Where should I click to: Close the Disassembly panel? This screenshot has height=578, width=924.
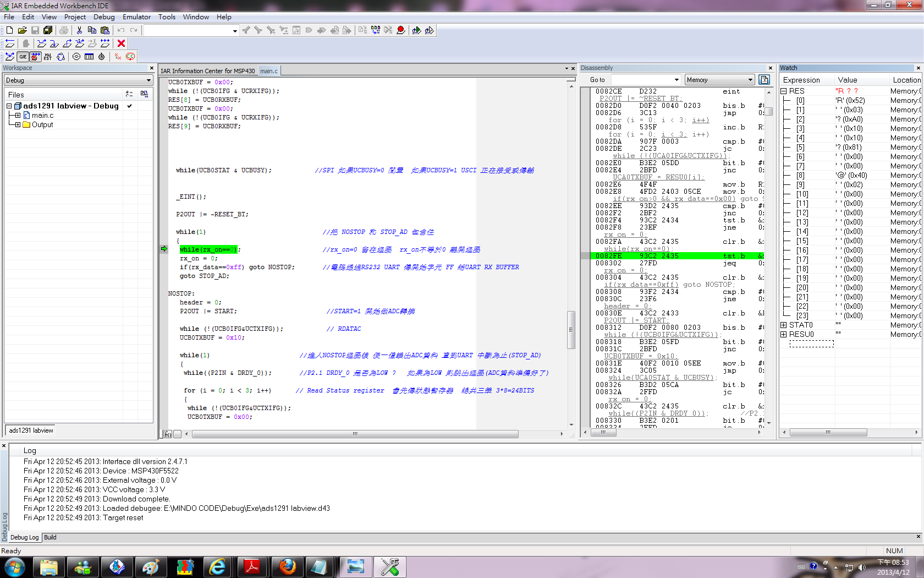[x=770, y=68]
